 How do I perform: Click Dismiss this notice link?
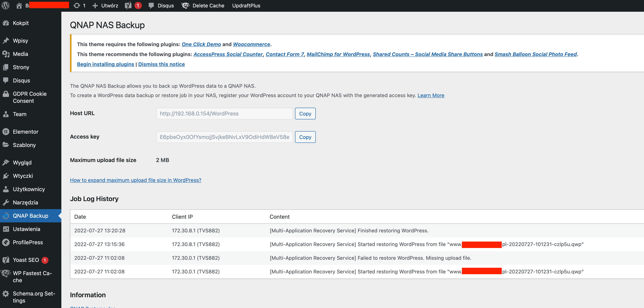tap(161, 64)
